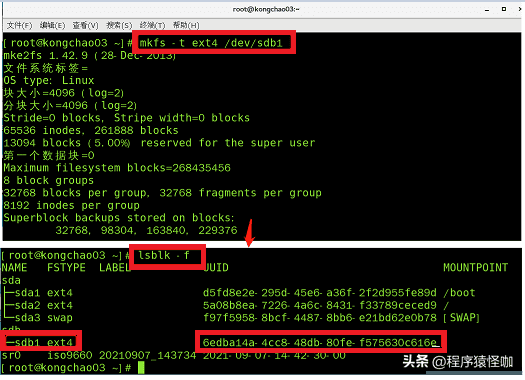
Task: Click the NAME column header
Action: point(14,268)
